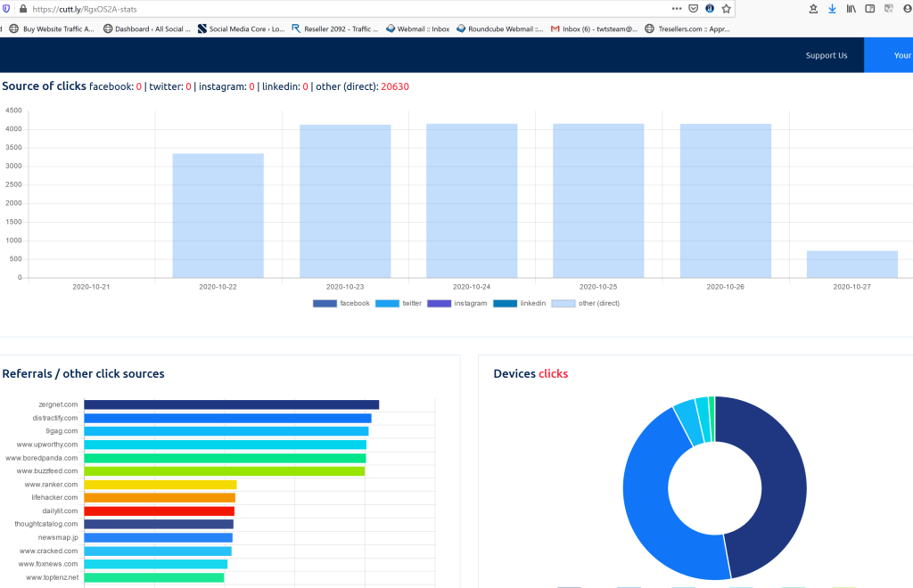Open the page actions three-dots menu
The height and width of the screenshot is (588, 913).
(676, 8)
